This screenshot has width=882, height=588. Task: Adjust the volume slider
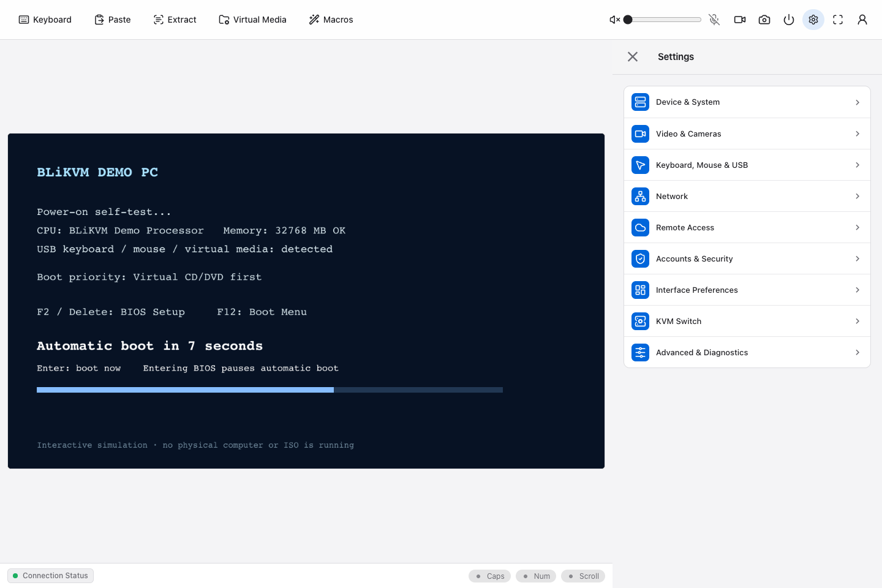pos(663,20)
